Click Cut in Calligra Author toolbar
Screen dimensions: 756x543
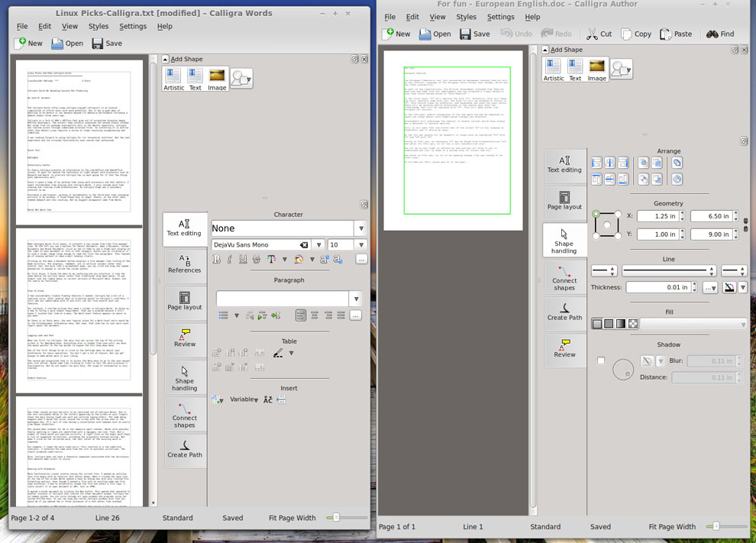(x=599, y=34)
